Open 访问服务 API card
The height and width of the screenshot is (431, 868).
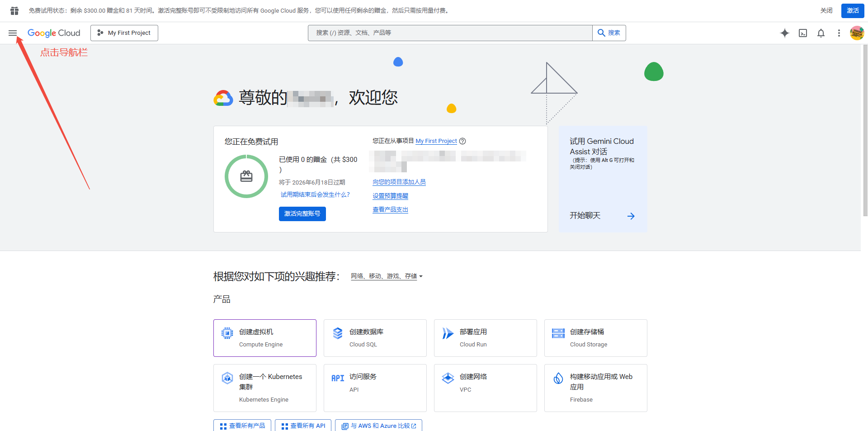375,388
